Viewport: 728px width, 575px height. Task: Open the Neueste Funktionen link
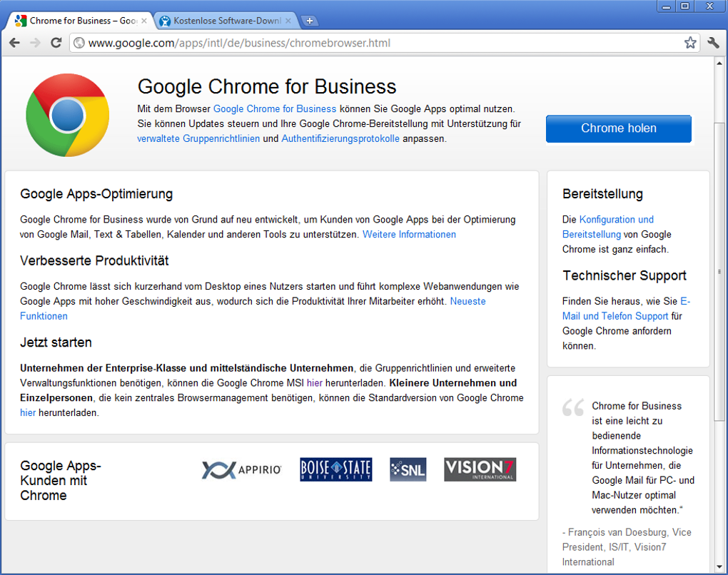coord(467,301)
